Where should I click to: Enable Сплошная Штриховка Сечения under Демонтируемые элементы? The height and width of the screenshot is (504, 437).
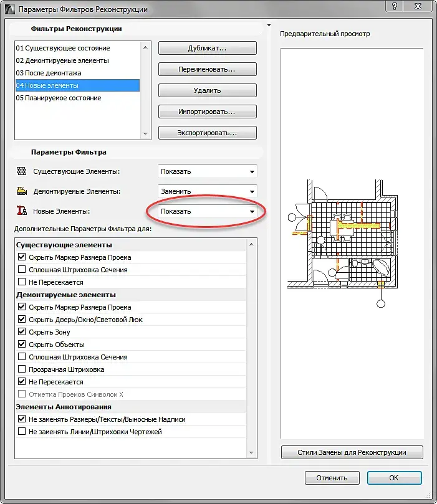(x=22, y=356)
